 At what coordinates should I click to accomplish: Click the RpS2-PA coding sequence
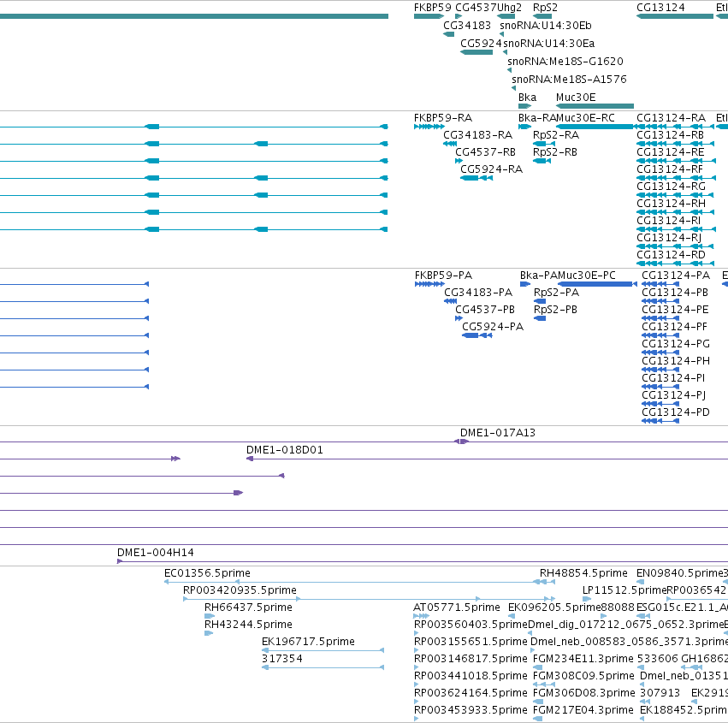click(x=540, y=301)
